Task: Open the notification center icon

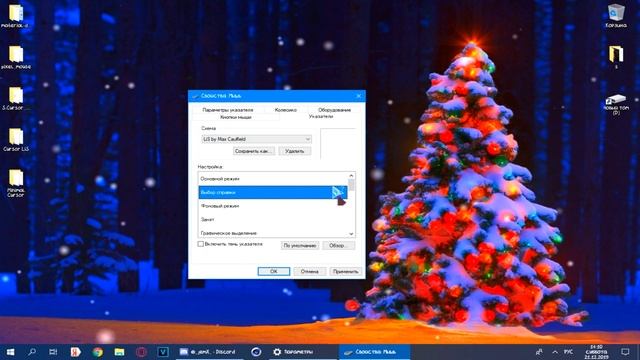Action: point(625,351)
